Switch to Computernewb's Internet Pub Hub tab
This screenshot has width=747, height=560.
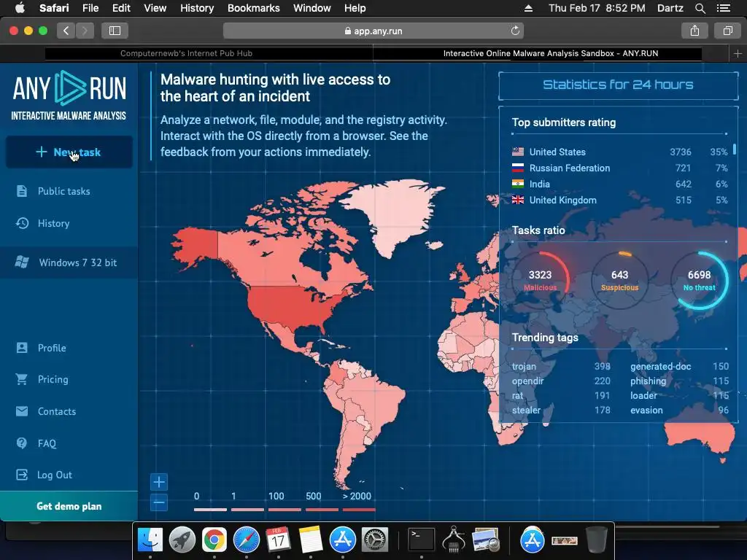186,53
